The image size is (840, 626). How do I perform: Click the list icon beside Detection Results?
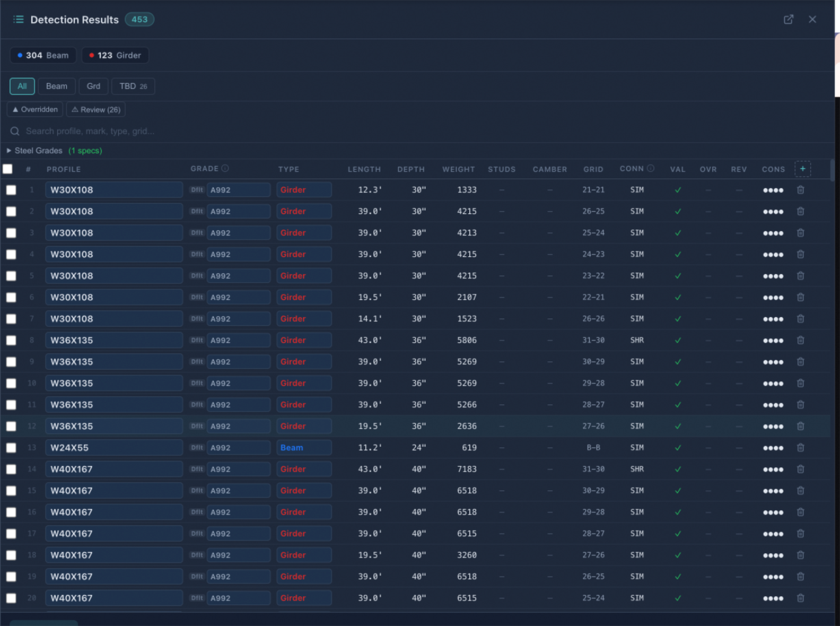[19, 20]
